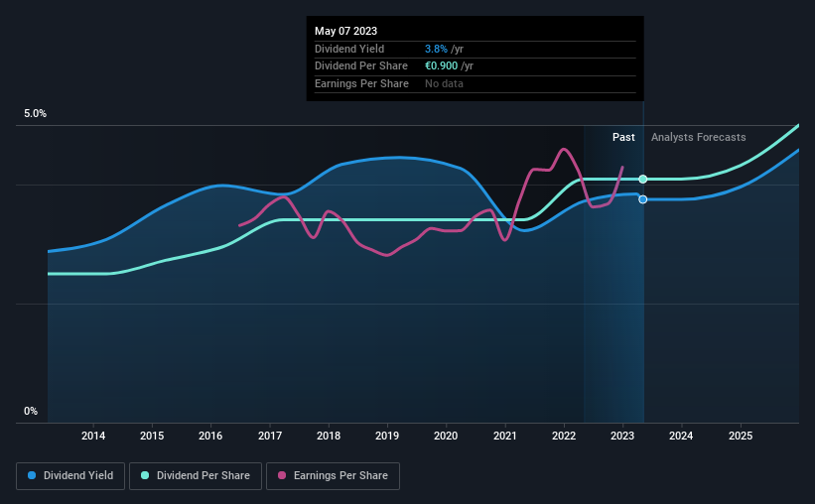
Task: Click the €0.900 dividend per share value
Action: [x=442, y=66]
